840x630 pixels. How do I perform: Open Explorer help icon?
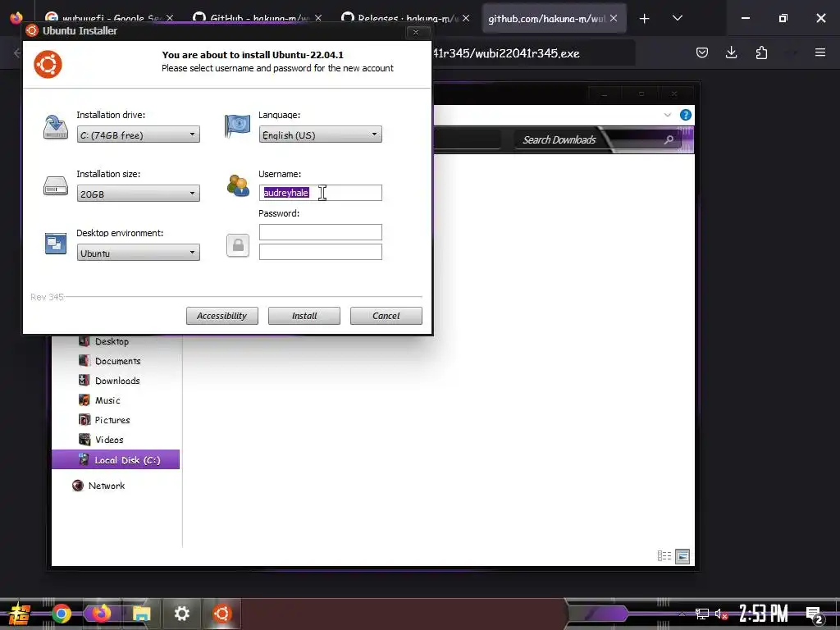(685, 115)
